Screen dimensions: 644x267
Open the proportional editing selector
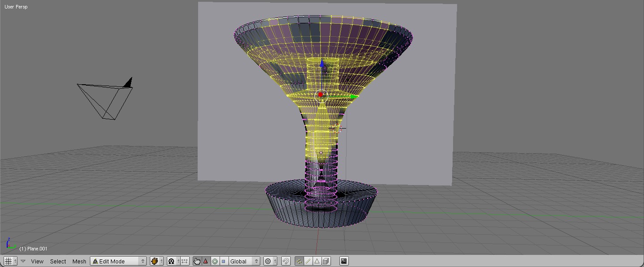tap(270, 261)
